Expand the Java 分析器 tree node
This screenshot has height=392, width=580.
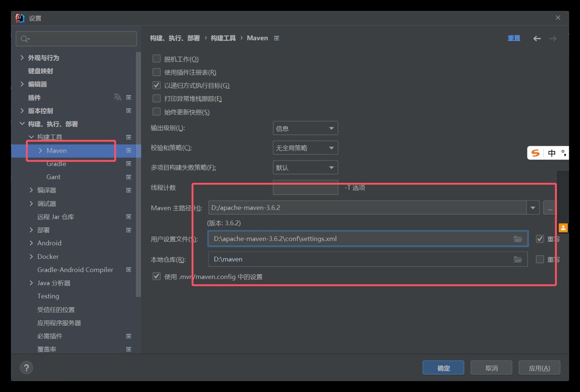31,283
